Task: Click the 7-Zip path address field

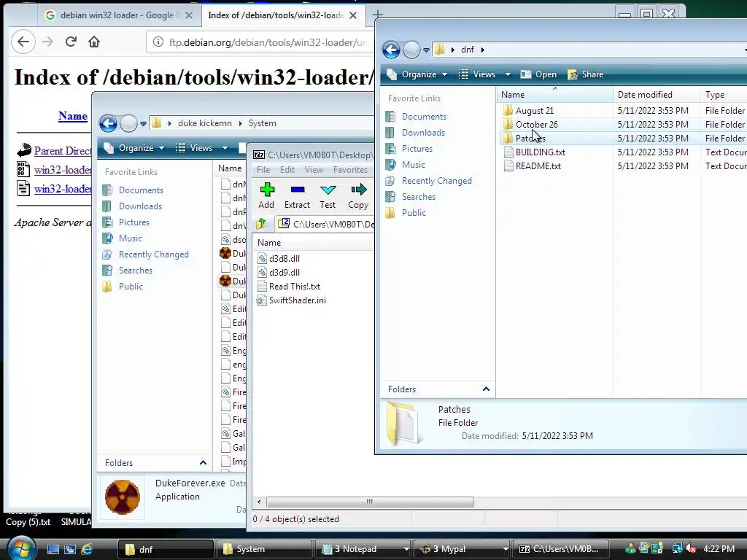Action: click(326, 224)
